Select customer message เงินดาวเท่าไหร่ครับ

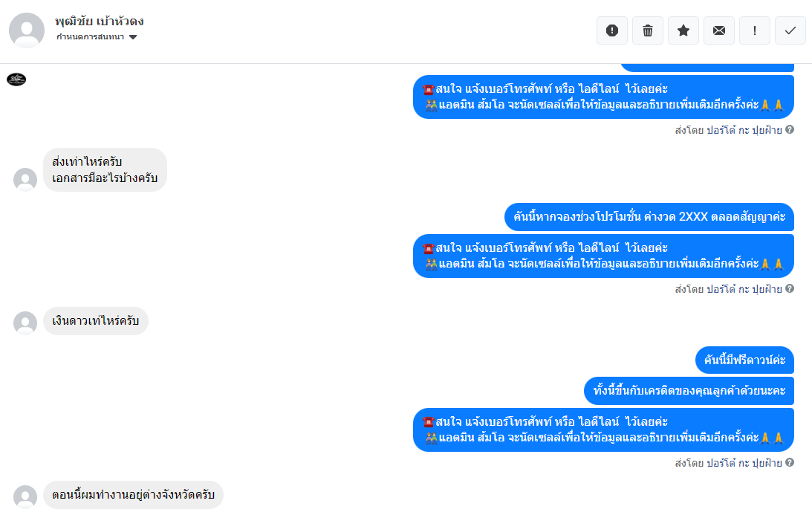pyautogui.click(x=96, y=321)
